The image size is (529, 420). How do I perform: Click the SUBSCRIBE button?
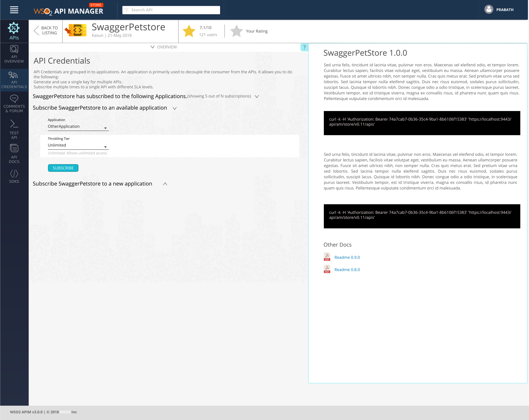63,168
